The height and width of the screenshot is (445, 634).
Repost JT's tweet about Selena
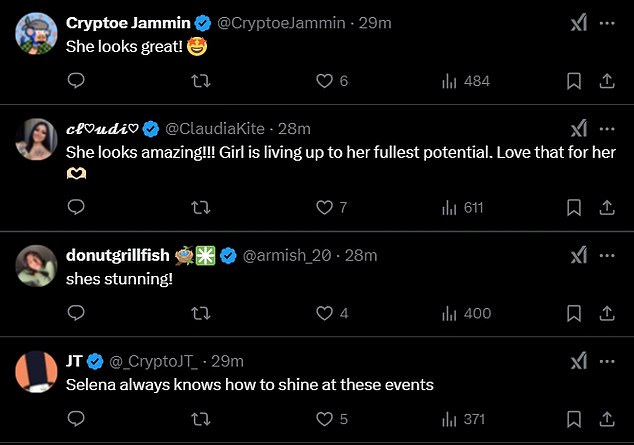[201, 419]
